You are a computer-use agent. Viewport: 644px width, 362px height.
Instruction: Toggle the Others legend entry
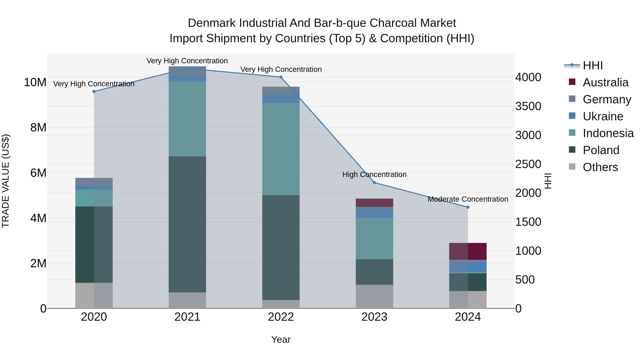(x=593, y=167)
